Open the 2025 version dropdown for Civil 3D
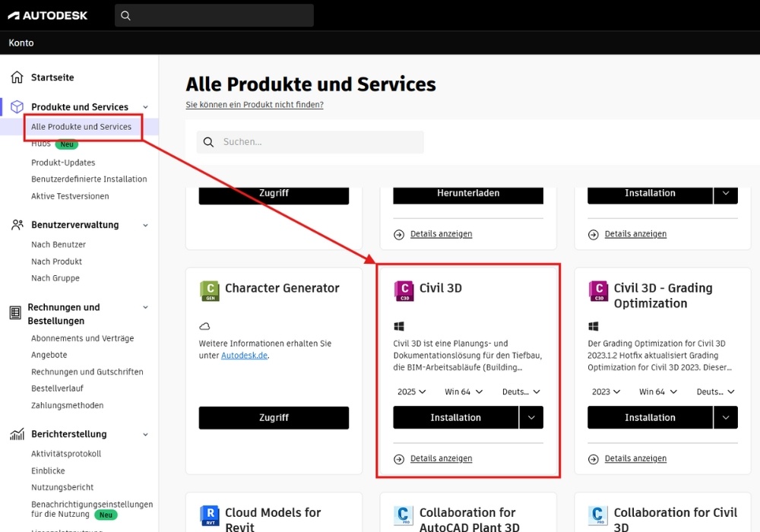The width and height of the screenshot is (760, 532). (x=411, y=391)
